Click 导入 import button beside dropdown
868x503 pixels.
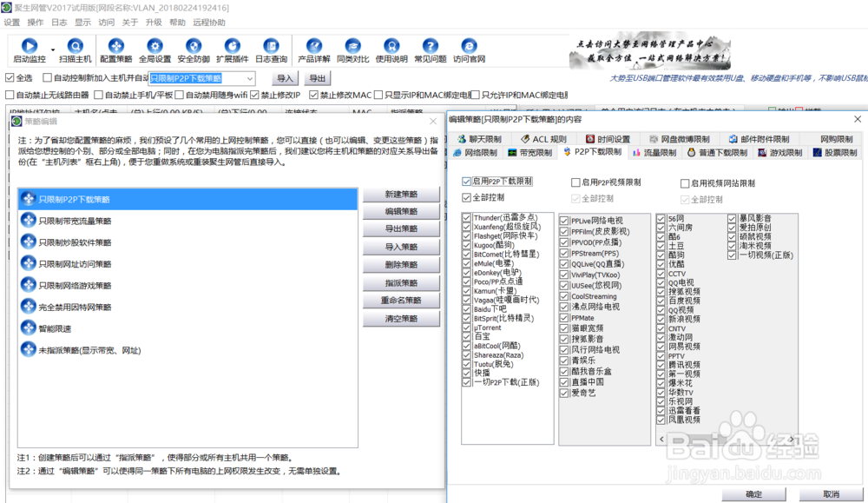click(285, 78)
